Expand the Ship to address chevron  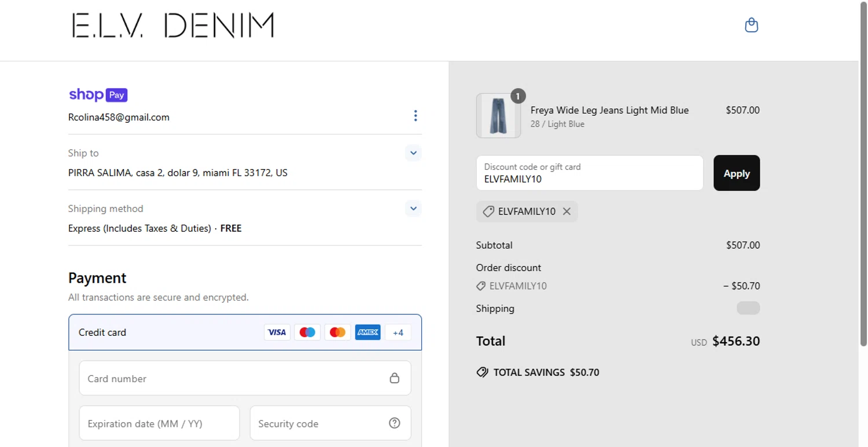[413, 153]
